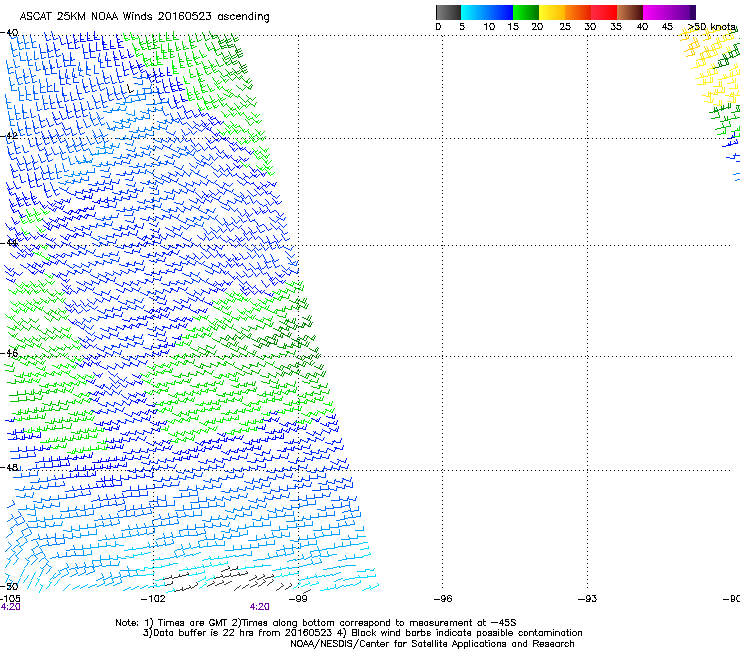Select the '35' legend scale value
Screen dimensions: 740x650
(x=616, y=26)
